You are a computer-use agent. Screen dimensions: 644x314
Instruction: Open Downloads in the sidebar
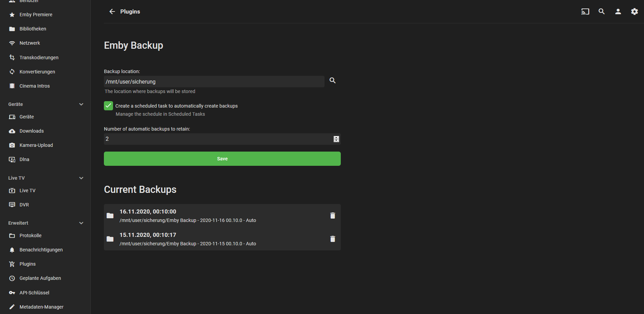31,131
